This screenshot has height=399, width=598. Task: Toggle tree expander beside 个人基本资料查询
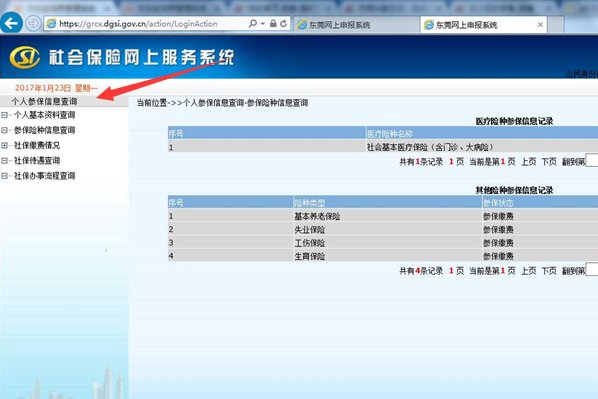[x=5, y=115]
